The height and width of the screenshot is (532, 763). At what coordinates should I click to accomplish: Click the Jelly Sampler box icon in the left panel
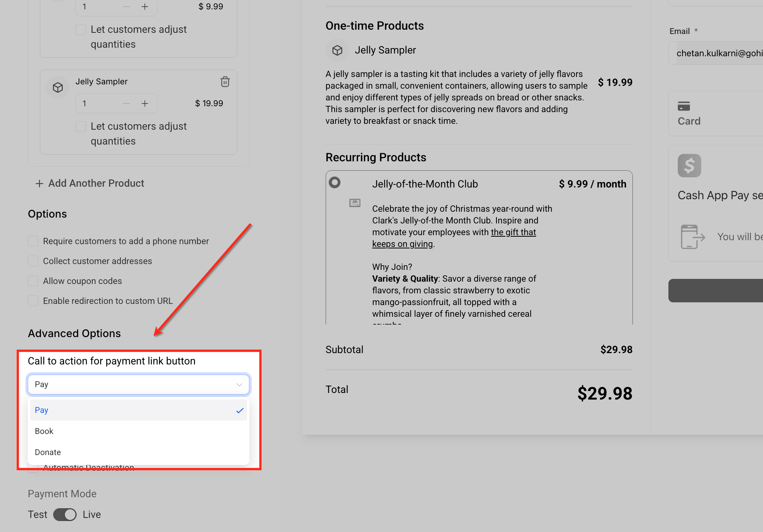(x=58, y=87)
